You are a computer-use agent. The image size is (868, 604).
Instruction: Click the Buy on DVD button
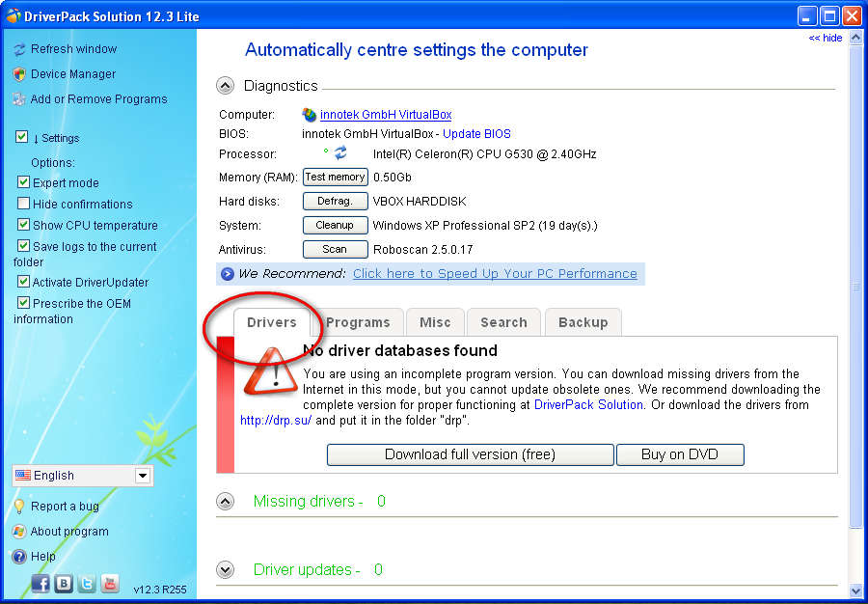(680, 454)
